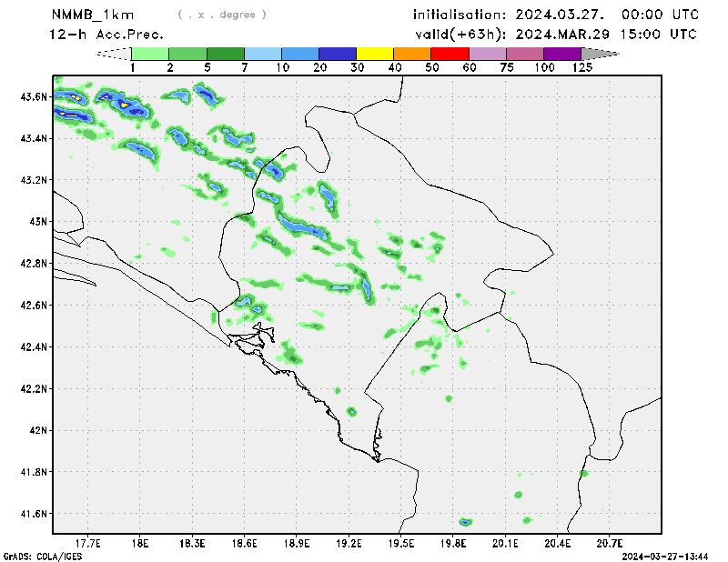Click the dashed arrow below 1 on legend
This screenshot has height=562, width=728.
coord(114,54)
